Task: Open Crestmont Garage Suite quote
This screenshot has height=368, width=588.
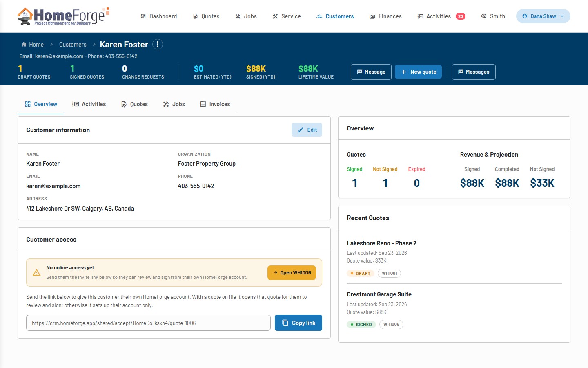Action: point(379,294)
